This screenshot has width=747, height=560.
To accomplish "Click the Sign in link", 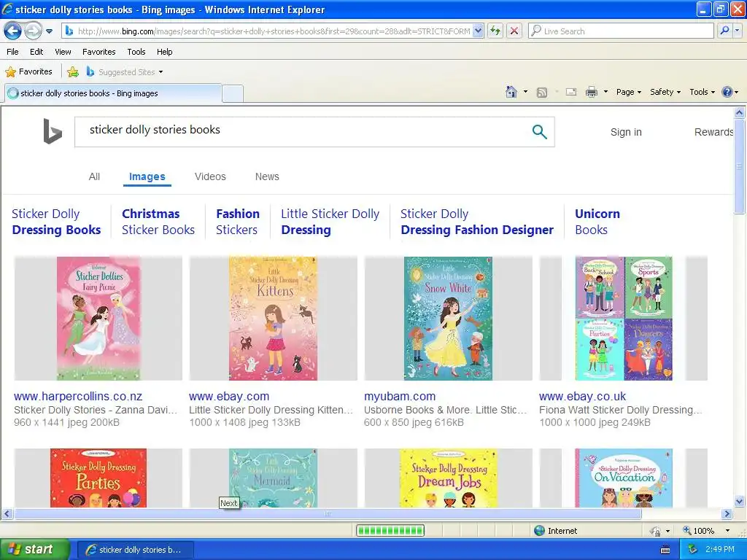I will pos(626,132).
